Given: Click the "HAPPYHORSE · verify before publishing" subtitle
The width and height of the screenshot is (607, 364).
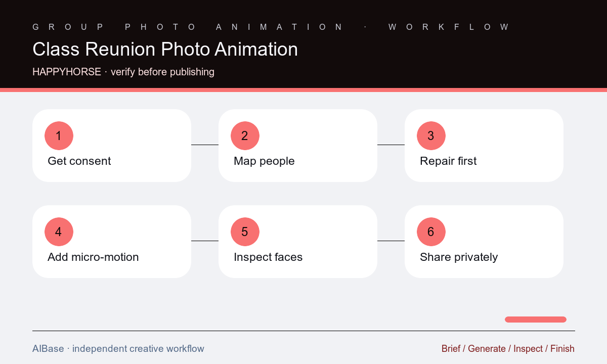Looking at the screenshot, I should pos(123,72).
